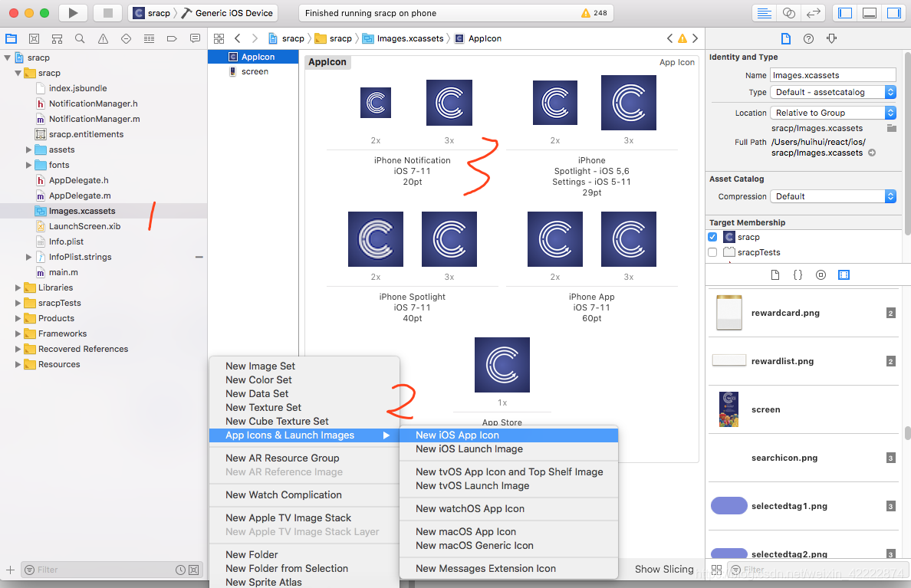
Task: Uncheck sracp target membership
Action: click(x=712, y=237)
